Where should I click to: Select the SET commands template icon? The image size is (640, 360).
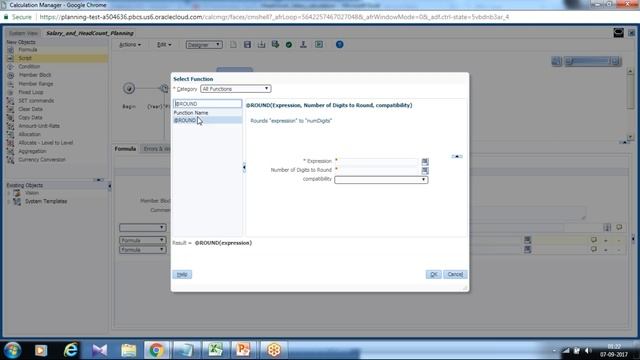(11, 101)
